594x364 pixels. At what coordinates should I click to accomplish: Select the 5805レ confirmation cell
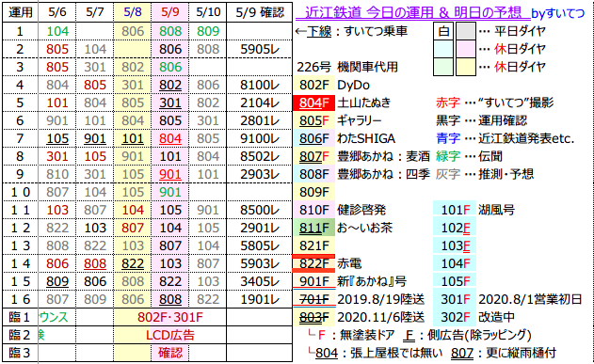260,245
